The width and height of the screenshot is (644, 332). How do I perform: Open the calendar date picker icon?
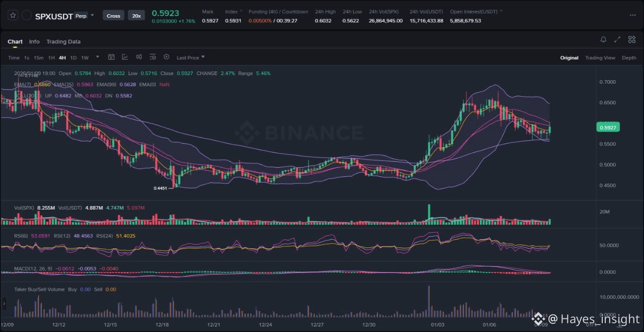click(111, 57)
